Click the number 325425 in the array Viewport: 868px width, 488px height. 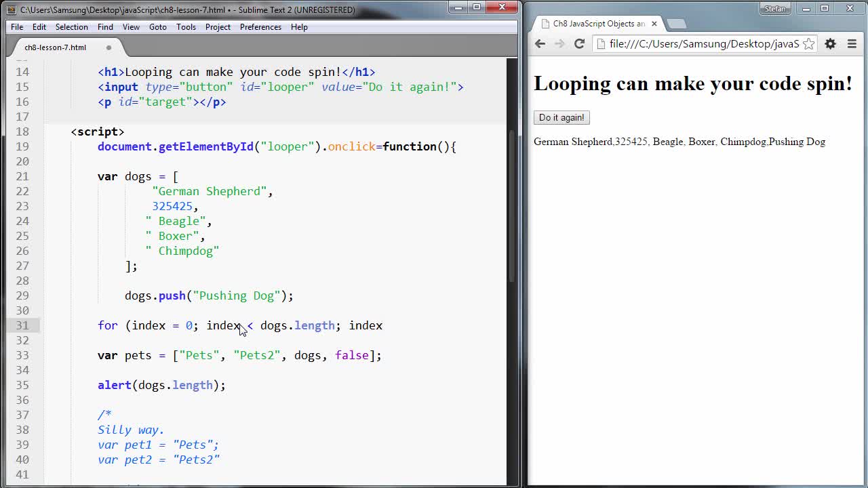click(x=172, y=206)
